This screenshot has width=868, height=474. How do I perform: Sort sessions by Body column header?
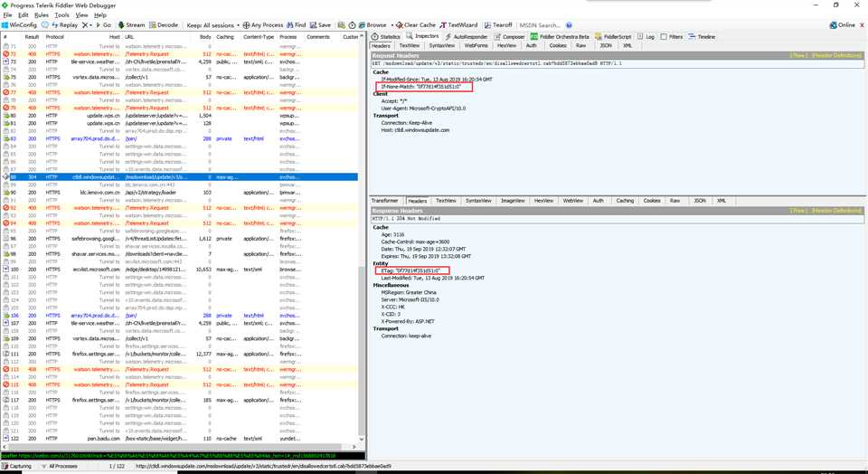click(x=205, y=36)
